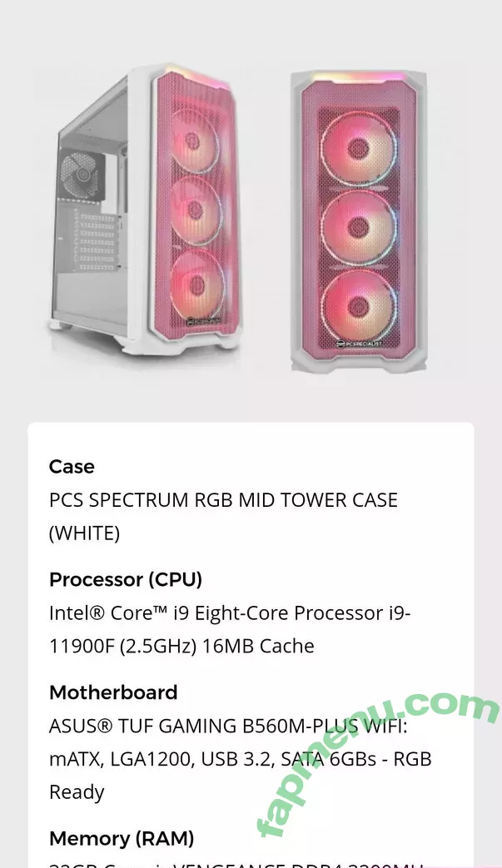Select the Processor (CPU) heading
Viewport: 502px width, 868px height.
[x=126, y=579]
